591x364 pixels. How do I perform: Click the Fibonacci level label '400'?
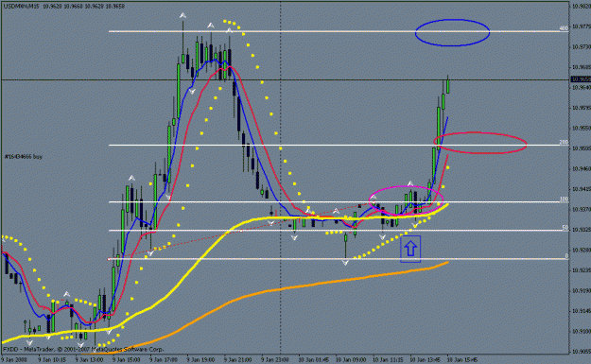564,28
